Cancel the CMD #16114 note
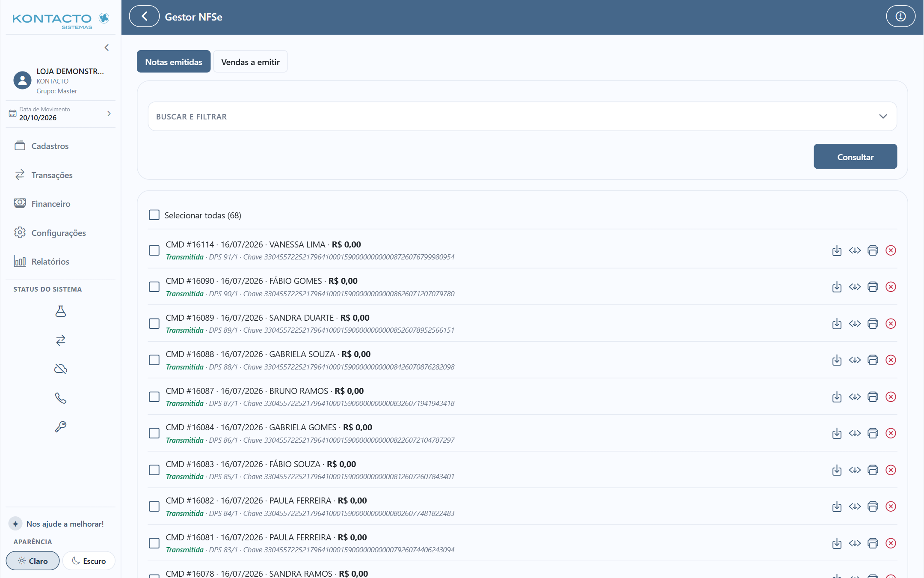Viewport: 924px width, 578px height. coord(891,250)
